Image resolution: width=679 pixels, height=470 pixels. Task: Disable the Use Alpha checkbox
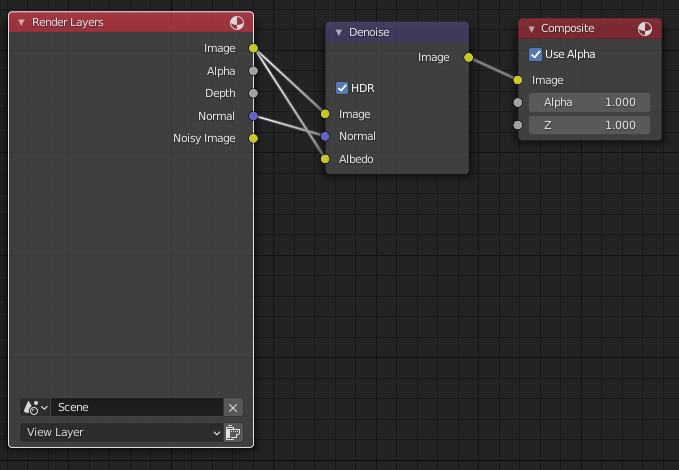(x=535, y=54)
